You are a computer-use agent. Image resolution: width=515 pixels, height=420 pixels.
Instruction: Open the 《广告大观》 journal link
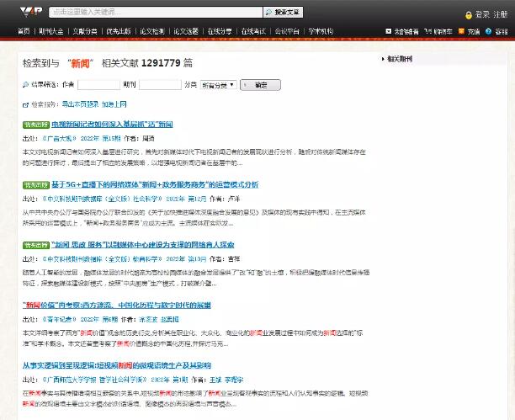pyautogui.click(x=60, y=138)
